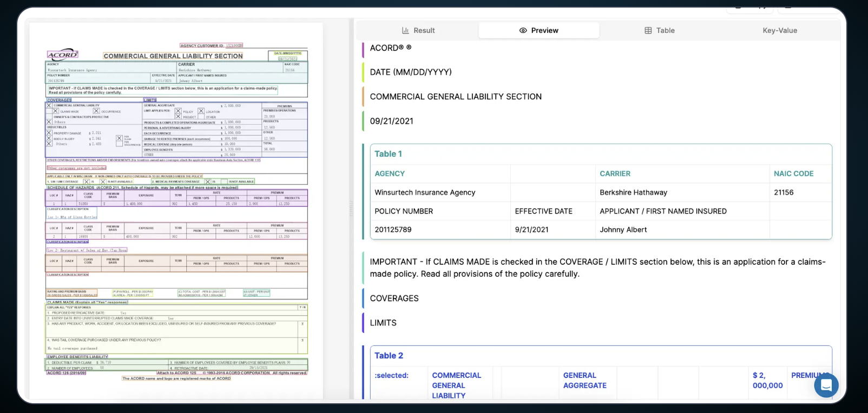Viewport: 868px width, 413px height.
Task: Click the Table 1 heading
Action: pos(388,154)
